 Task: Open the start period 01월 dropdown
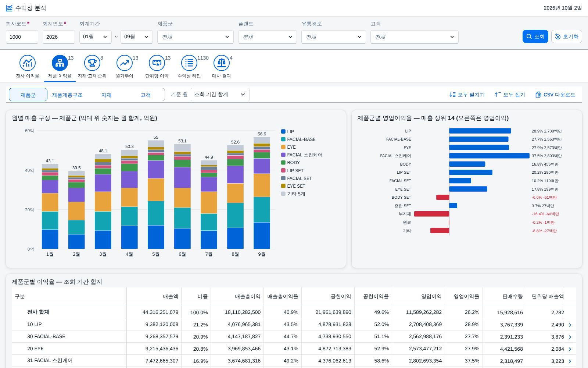tap(96, 37)
